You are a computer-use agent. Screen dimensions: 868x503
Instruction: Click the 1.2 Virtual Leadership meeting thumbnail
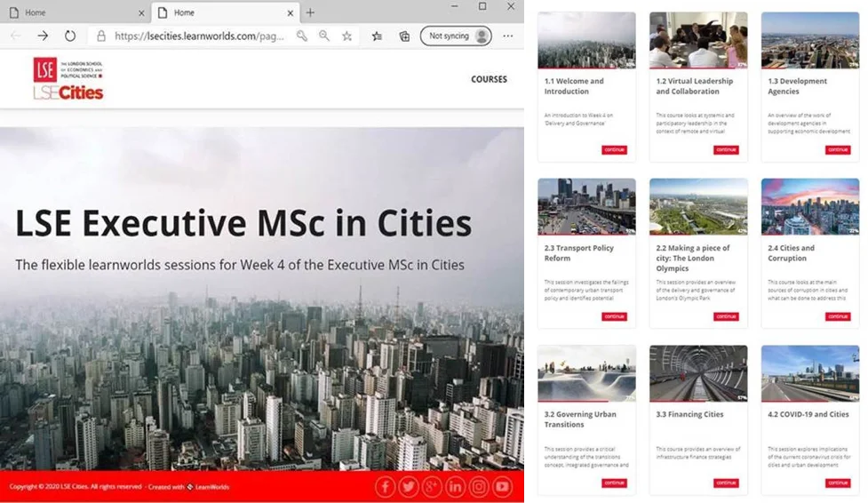coord(698,40)
